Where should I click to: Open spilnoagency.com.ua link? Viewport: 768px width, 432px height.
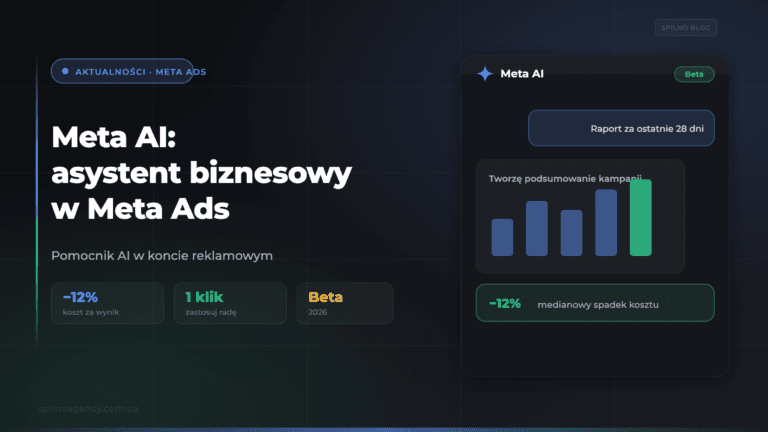[89, 408]
